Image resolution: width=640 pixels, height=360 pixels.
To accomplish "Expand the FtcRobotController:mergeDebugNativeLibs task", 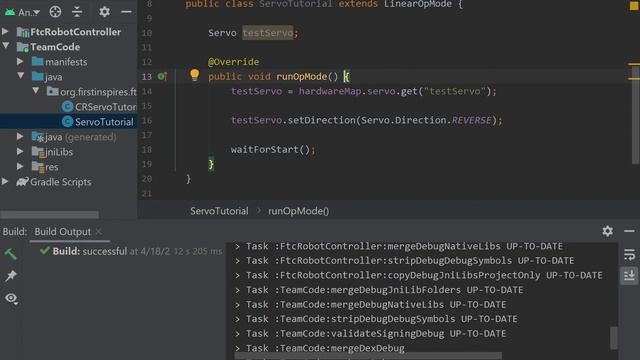I will pos(238,246).
